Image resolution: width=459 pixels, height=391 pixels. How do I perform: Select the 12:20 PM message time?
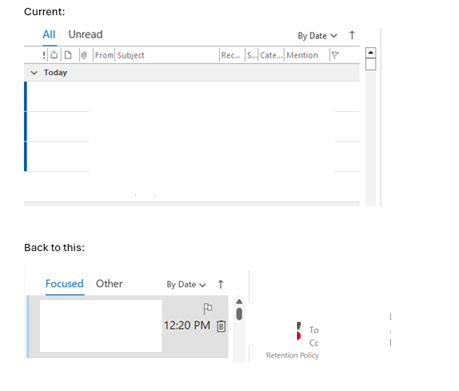pos(187,325)
